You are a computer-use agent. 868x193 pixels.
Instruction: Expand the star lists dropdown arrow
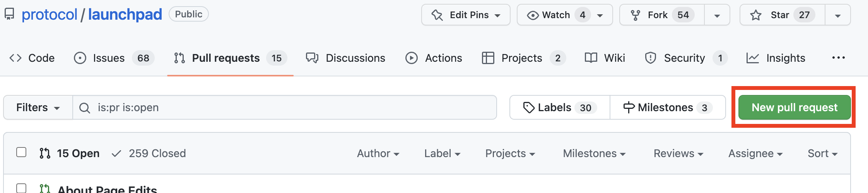837,15
